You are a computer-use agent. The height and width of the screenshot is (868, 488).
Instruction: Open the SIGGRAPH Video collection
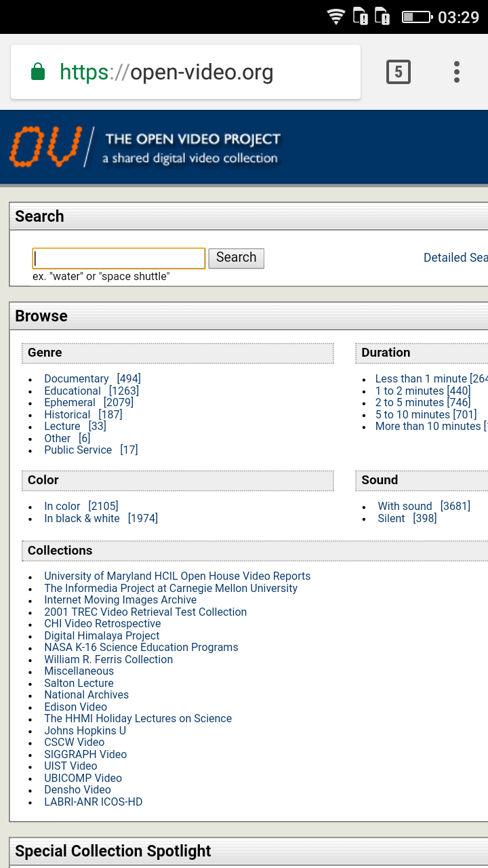click(85, 754)
